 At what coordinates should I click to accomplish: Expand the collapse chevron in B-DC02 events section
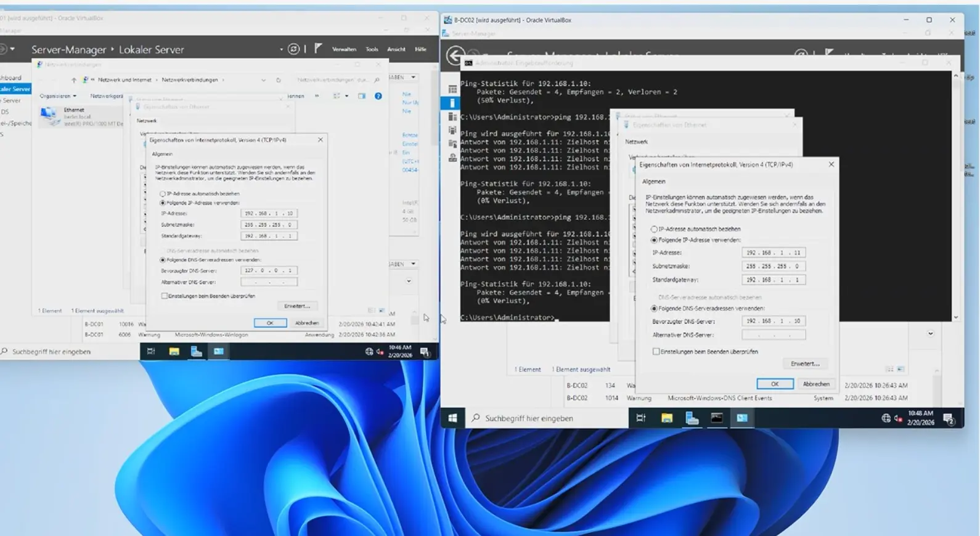[x=930, y=333]
